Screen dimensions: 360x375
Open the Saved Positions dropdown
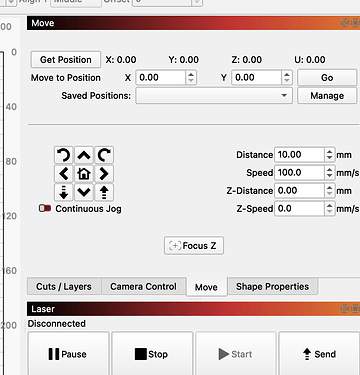pyautogui.click(x=214, y=96)
